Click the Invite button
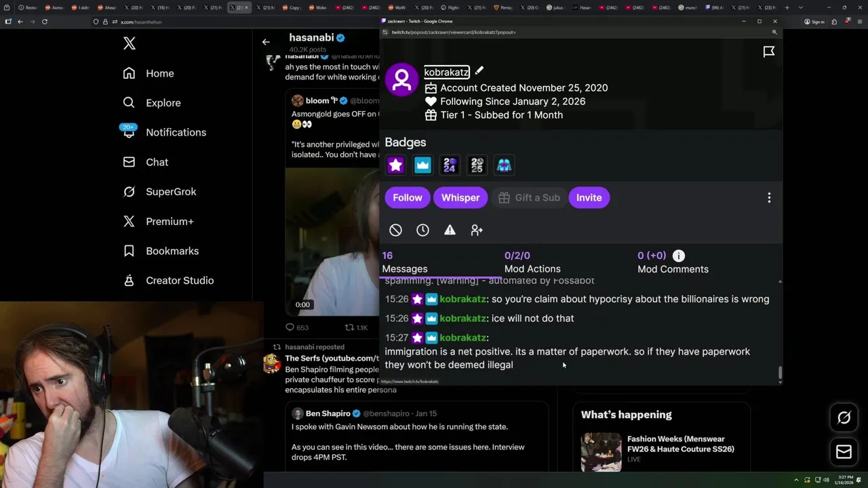Screen dimensions: 868x488 (x=589, y=197)
